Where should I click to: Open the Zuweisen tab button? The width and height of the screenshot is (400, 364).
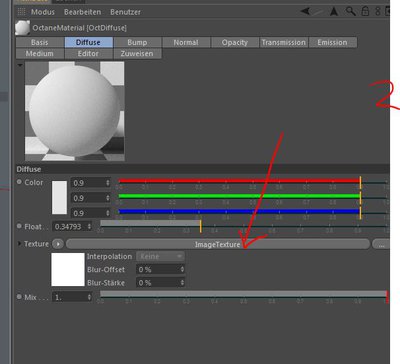pos(137,53)
